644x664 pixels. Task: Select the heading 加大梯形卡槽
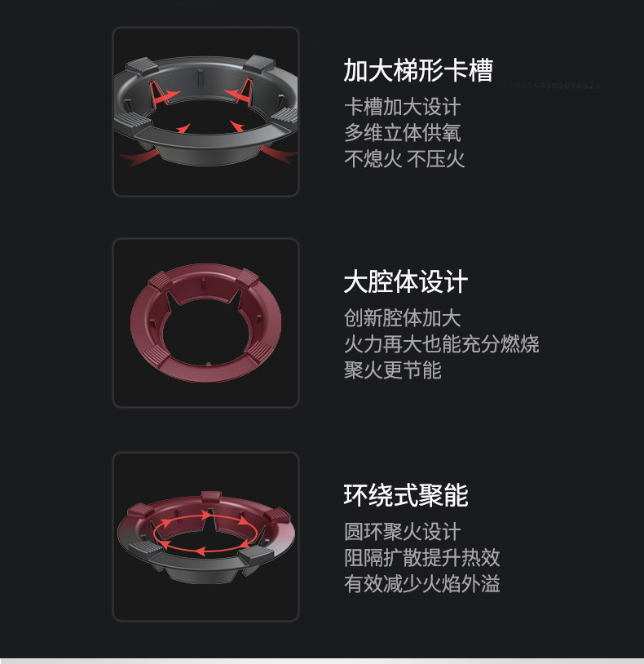418,70
